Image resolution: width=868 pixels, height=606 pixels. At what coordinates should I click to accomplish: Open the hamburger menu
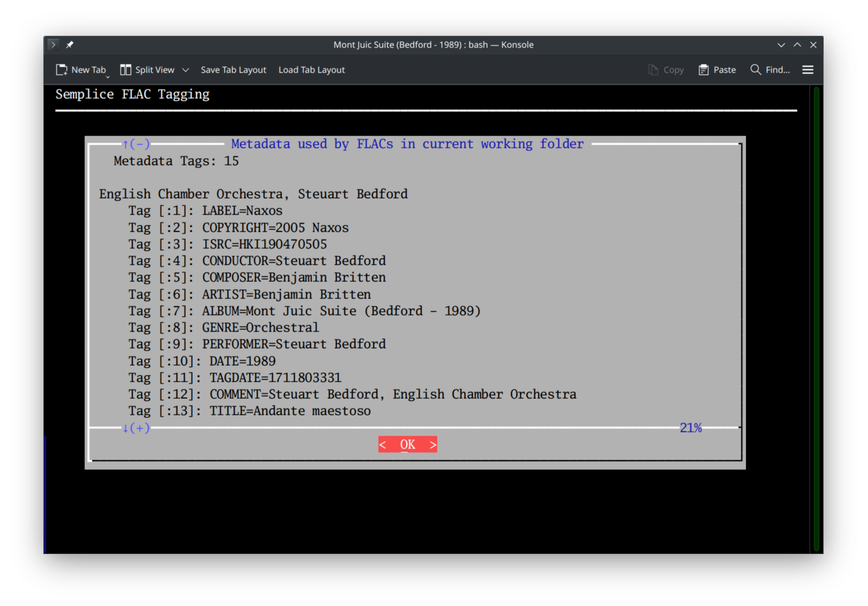[x=808, y=69]
